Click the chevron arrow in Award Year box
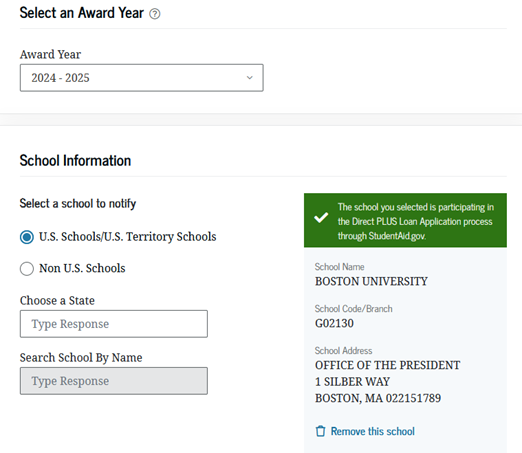 tap(249, 78)
